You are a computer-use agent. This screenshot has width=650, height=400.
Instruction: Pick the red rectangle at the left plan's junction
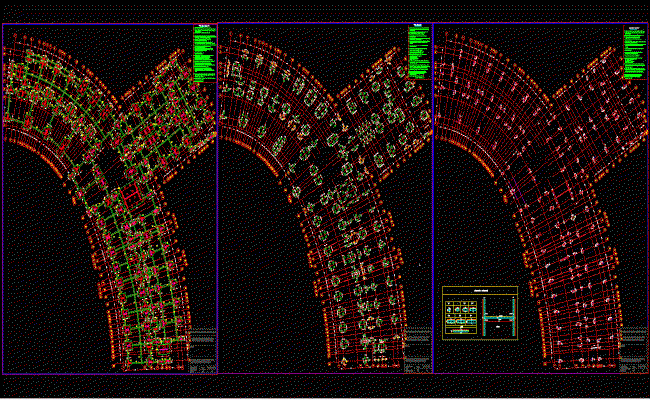(x=131, y=194)
